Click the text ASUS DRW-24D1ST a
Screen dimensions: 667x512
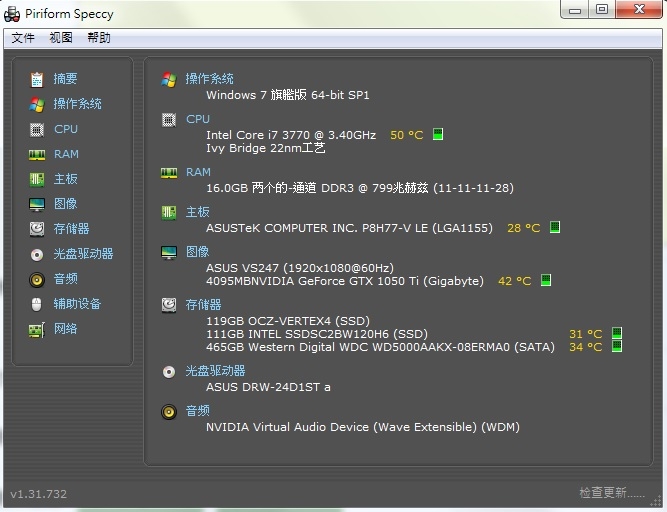point(268,387)
